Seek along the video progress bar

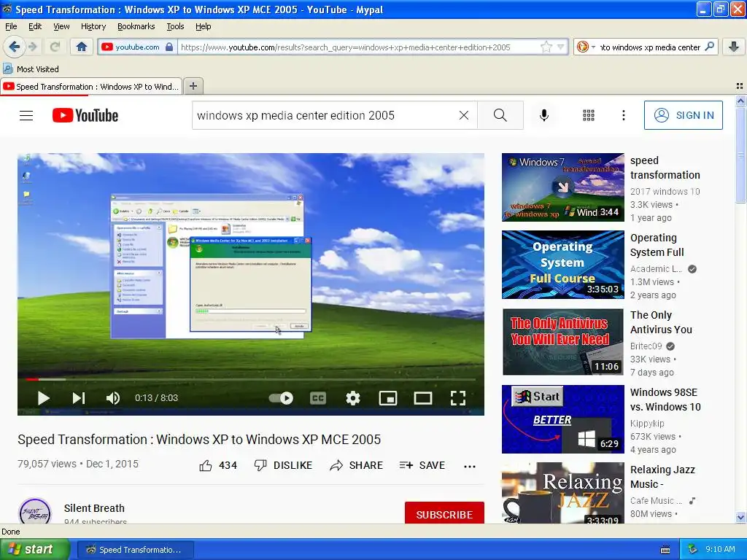[251, 379]
